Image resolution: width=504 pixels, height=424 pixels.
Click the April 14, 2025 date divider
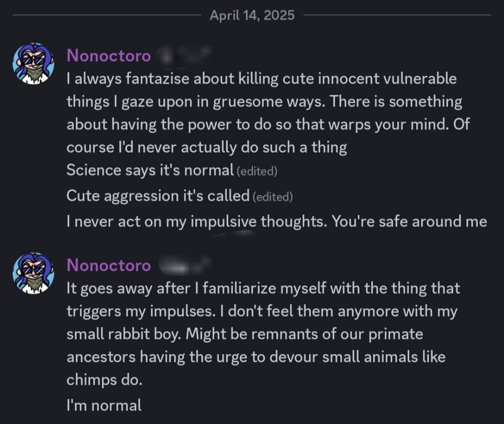click(x=252, y=15)
